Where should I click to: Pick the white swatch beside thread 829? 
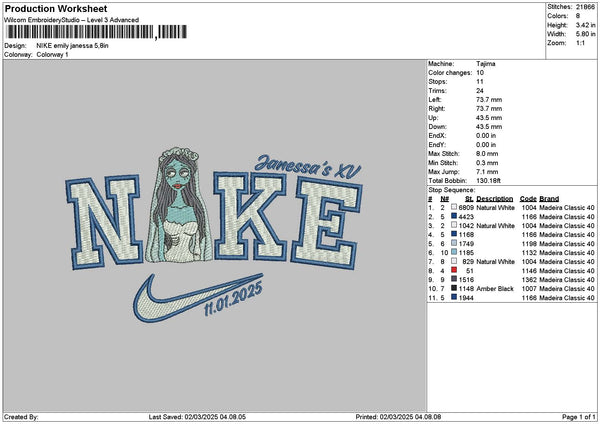point(454,261)
